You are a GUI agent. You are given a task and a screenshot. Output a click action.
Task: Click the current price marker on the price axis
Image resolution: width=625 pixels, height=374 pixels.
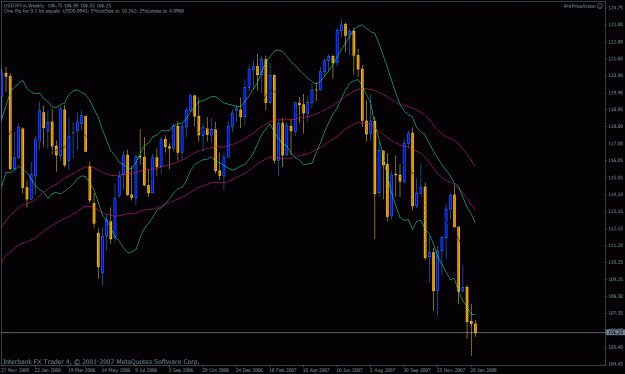click(x=615, y=332)
